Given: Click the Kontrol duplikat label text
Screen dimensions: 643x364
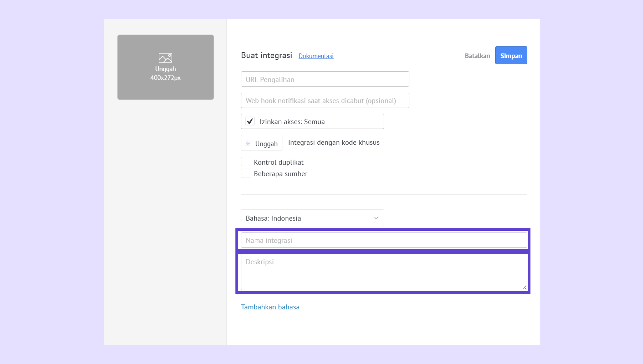Looking at the screenshot, I should tap(278, 162).
